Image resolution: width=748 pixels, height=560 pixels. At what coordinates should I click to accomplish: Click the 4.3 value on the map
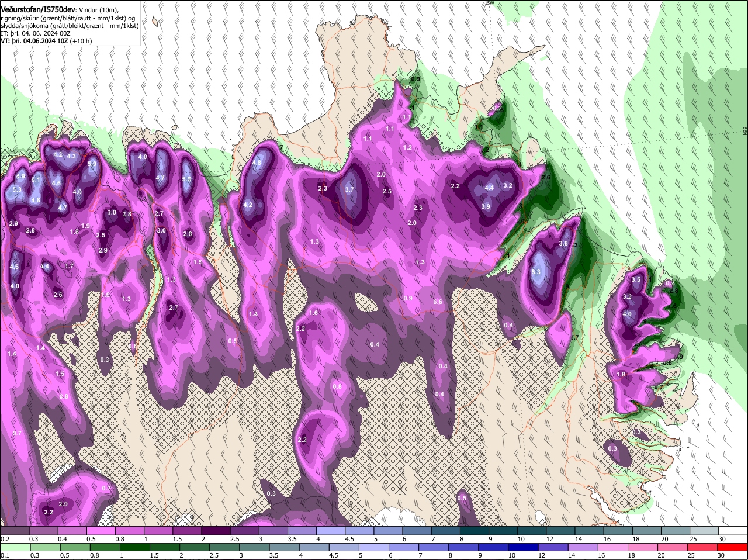[x=72, y=156]
